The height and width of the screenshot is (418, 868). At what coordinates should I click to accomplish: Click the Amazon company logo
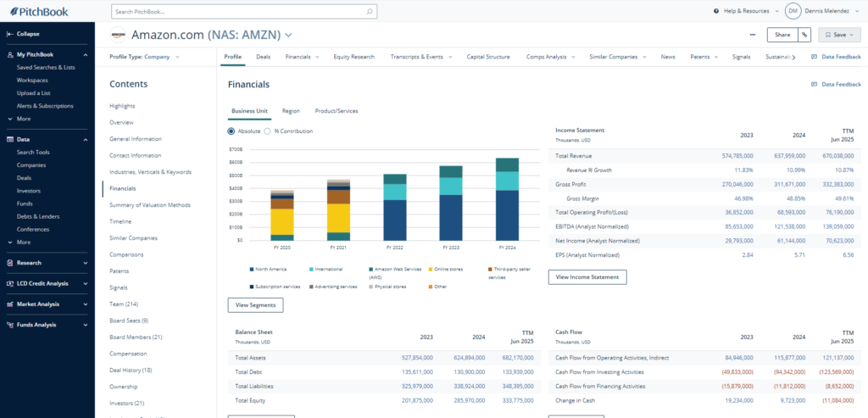pyautogui.click(x=118, y=35)
